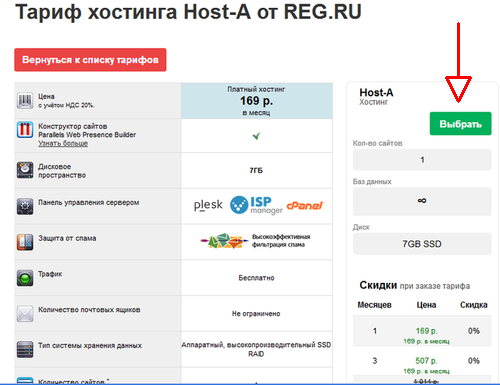Click the page title Тариф хостинга Host-A
This screenshot has height=385, width=500.
tap(188, 12)
